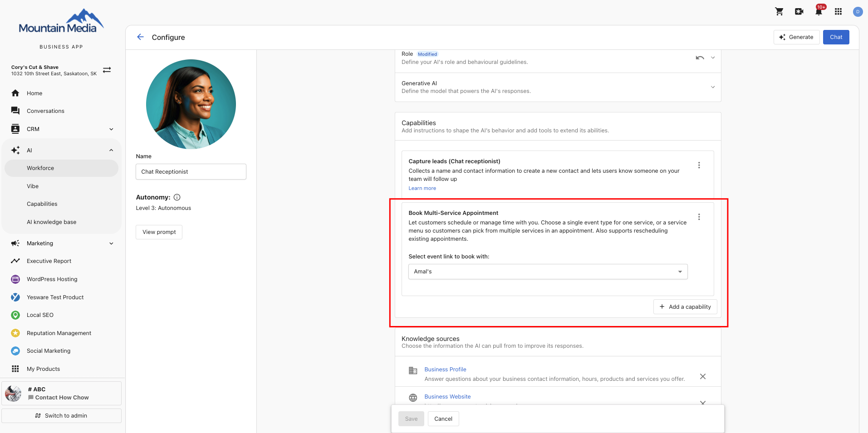Click the Home house icon

pyautogui.click(x=15, y=93)
